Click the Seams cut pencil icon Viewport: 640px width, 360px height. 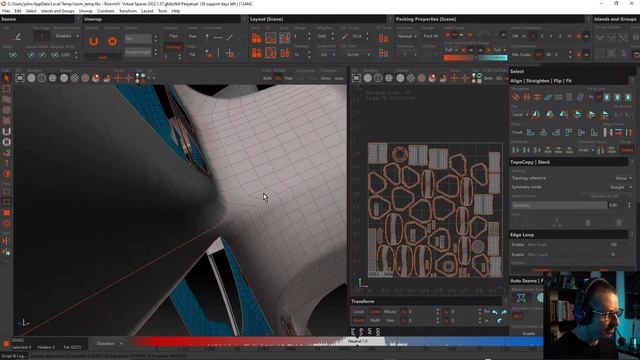pos(17,37)
